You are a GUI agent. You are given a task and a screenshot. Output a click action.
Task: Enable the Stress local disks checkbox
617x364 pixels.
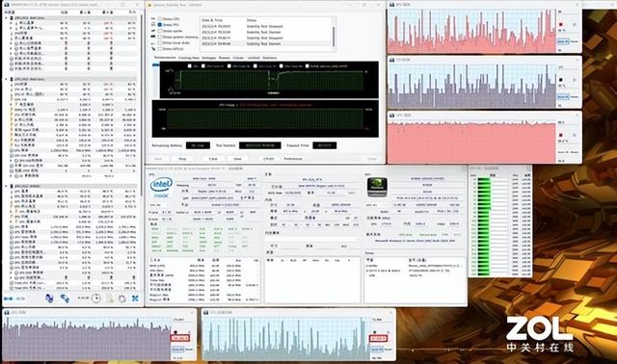point(160,42)
